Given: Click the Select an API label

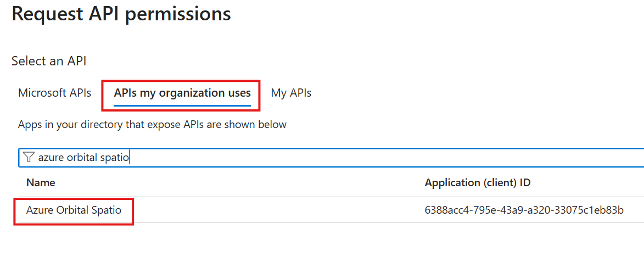Looking at the screenshot, I should pyautogui.click(x=49, y=61).
